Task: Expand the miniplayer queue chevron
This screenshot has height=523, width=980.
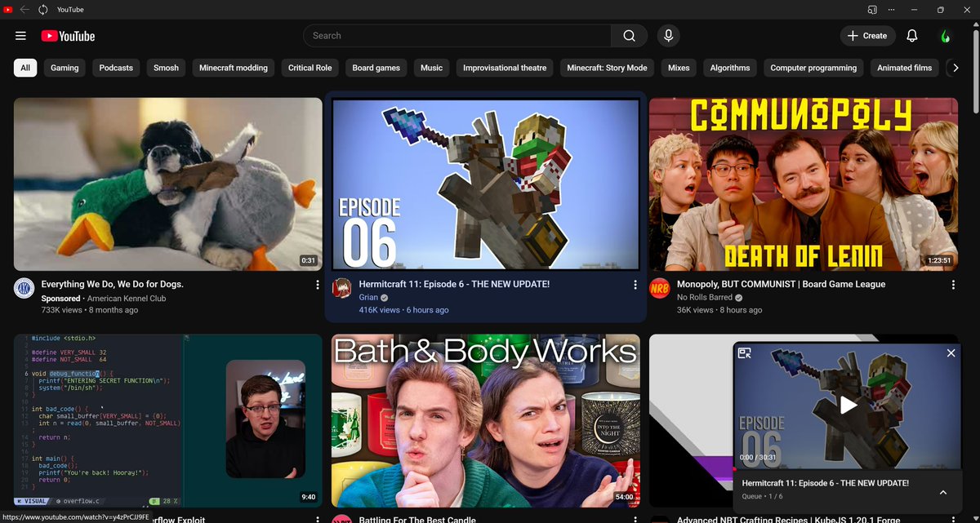Action: pyautogui.click(x=942, y=493)
